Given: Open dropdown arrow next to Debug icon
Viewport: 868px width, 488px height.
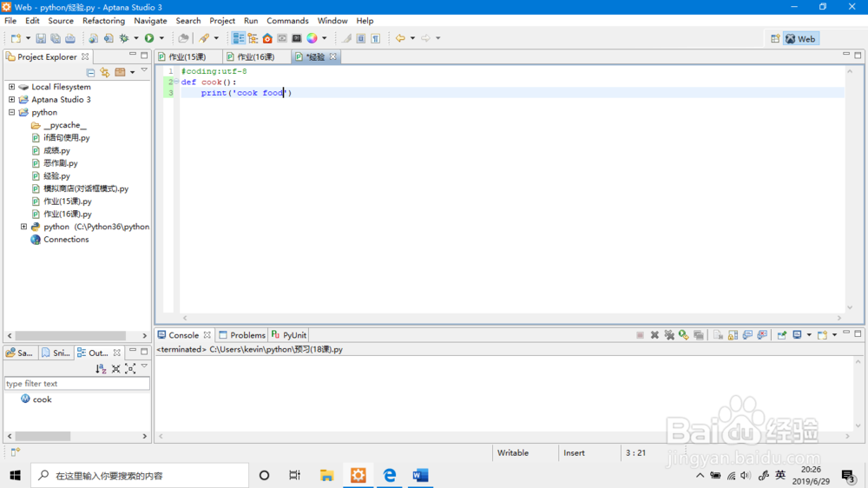Looking at the screenshot, I should click(136, 38).
